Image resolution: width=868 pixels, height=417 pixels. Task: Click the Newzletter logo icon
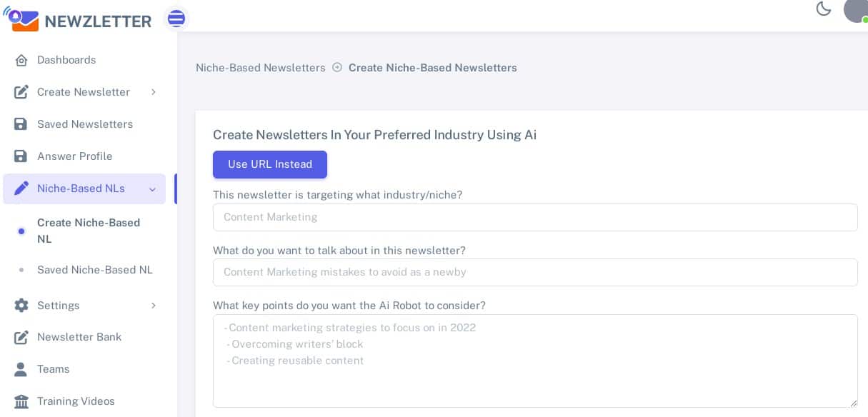pyautogui.click(x=21, y=19)
